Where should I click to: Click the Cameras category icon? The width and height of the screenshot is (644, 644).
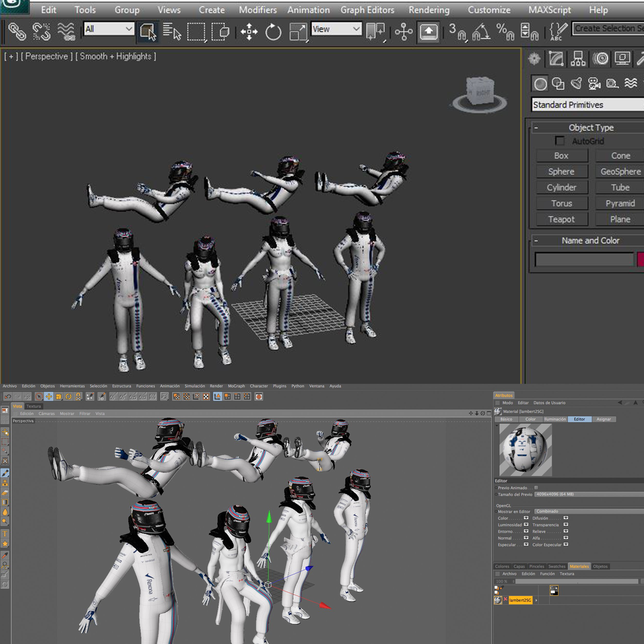[594, 83]
